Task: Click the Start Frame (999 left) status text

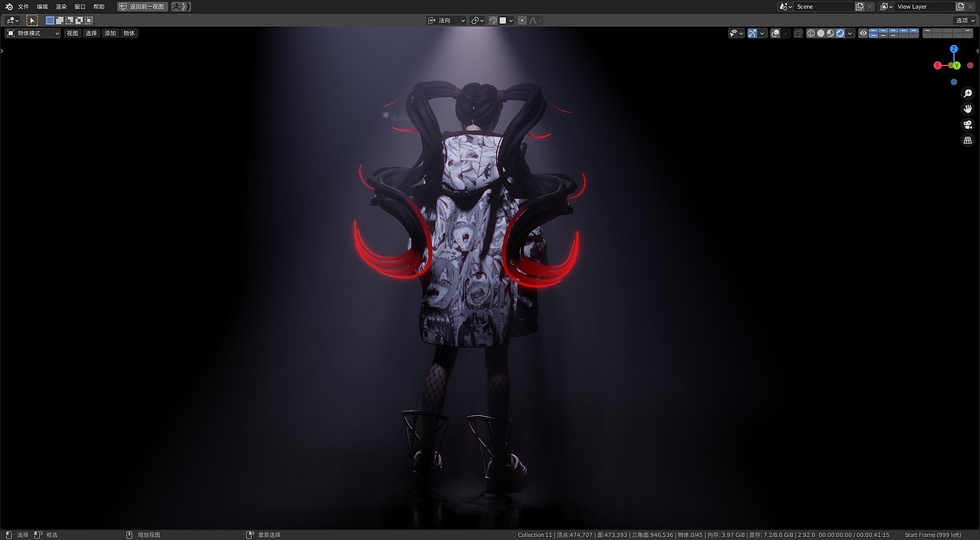Action: pyautogui.click(x=933, y=535)
